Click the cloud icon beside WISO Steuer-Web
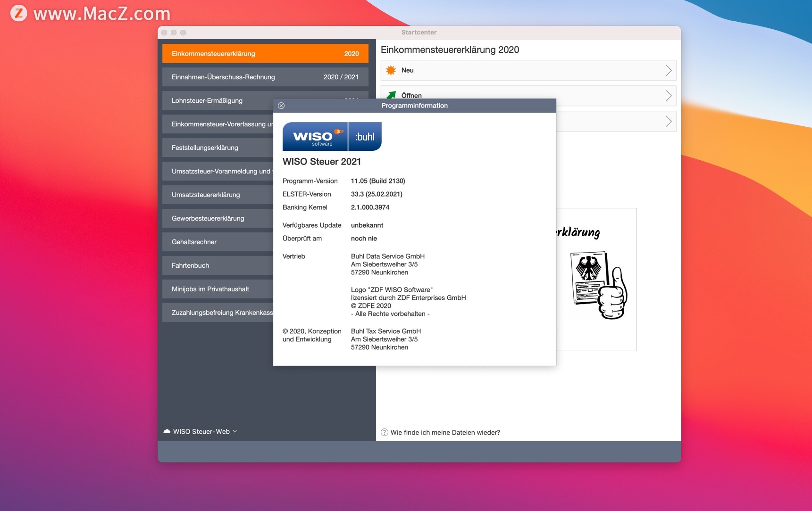Viewport: 812px width, 511px height. click(167, 431)
